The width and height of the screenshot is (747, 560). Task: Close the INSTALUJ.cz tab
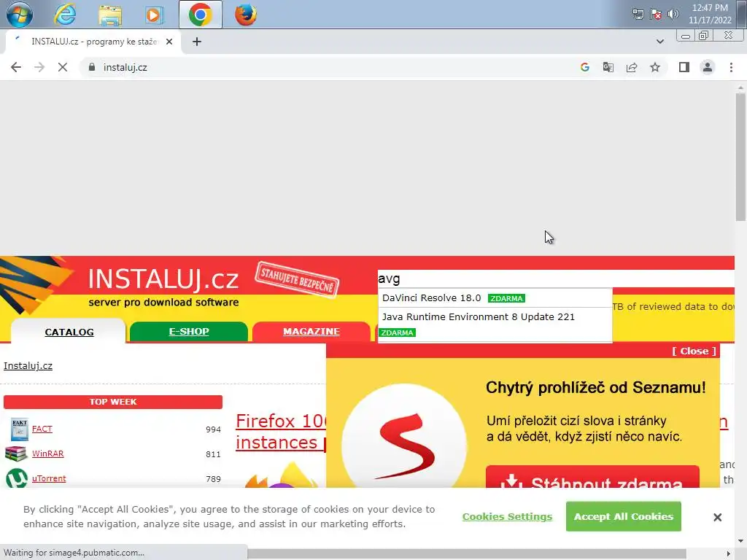(169, 42)
